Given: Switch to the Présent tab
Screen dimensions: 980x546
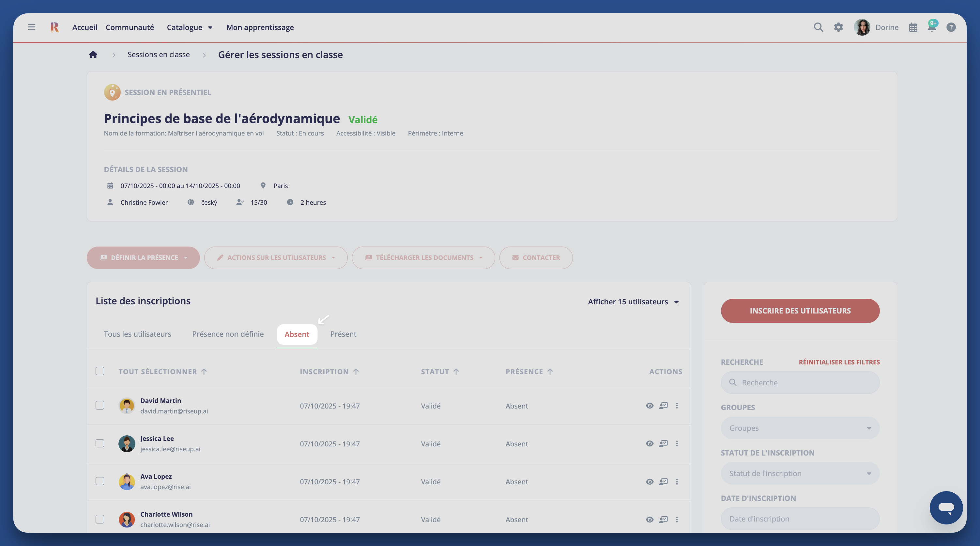Looking at the screenshot, I should pos(343,334).
